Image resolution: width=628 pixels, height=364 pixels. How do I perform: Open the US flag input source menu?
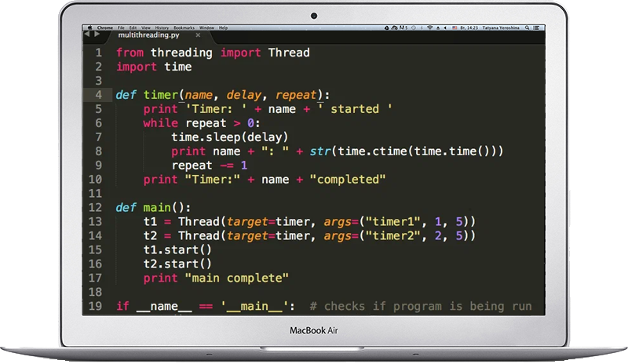coord(455,27)
